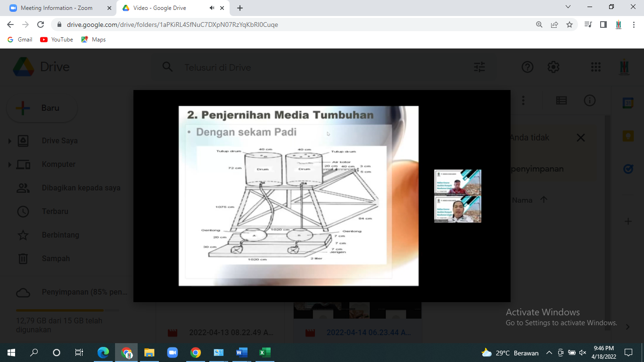Reload the current page
The image size is (644, 362).
click(41, 25)
